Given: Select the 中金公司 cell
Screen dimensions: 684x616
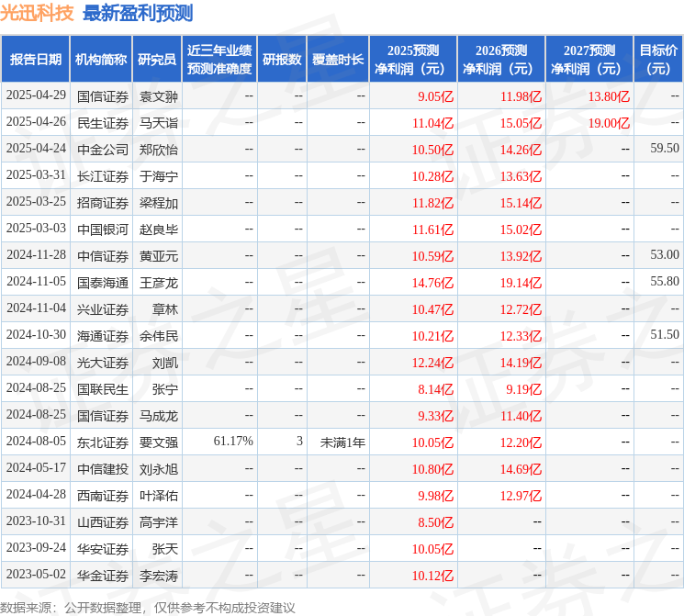Looking at the screenshot, I should pyautogui.click(x=103, y=150).
